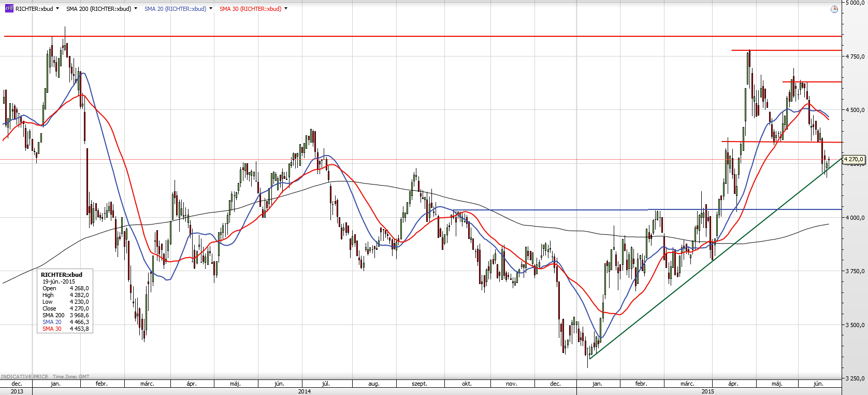Viewport: 868px width, 395px height.
Task: Click the RICHTER:xbud legend label at top
Action: point(34,9)
